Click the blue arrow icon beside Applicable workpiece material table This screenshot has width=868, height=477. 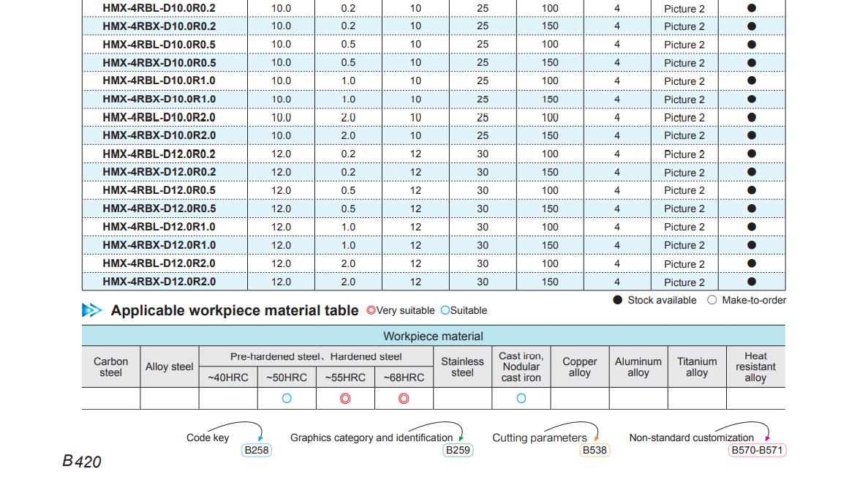[92, 310]
